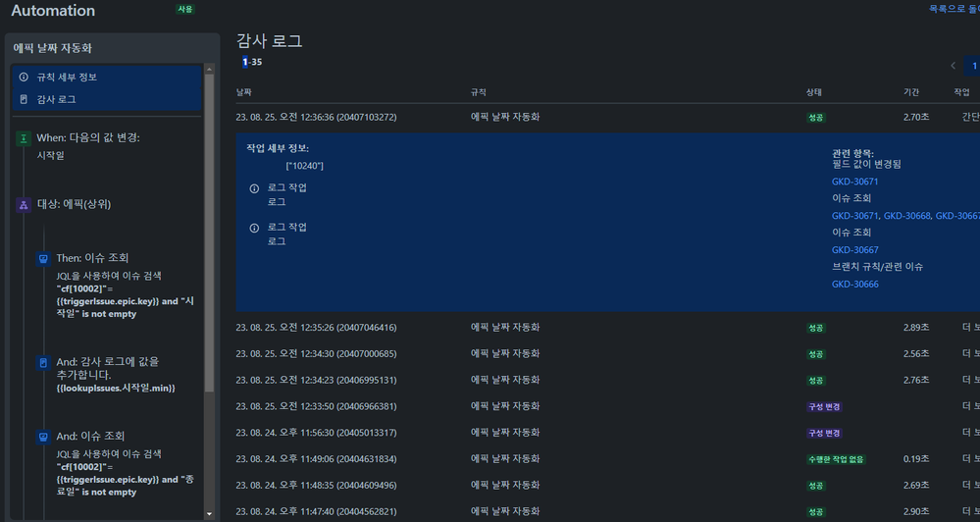Click 상태 column header

coord(814,92)
